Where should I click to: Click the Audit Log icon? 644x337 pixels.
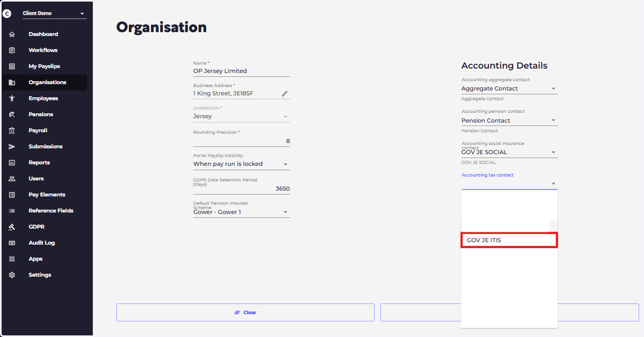click(x=12, y=243)
